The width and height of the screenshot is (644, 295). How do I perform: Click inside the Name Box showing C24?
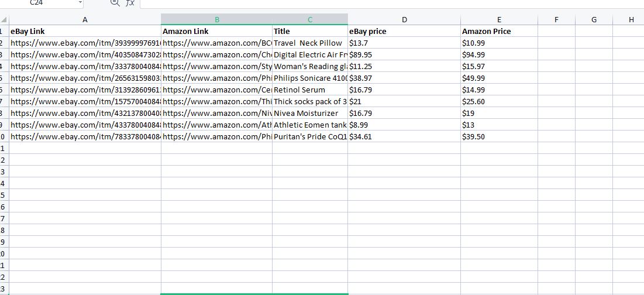[x=38, y=3]
